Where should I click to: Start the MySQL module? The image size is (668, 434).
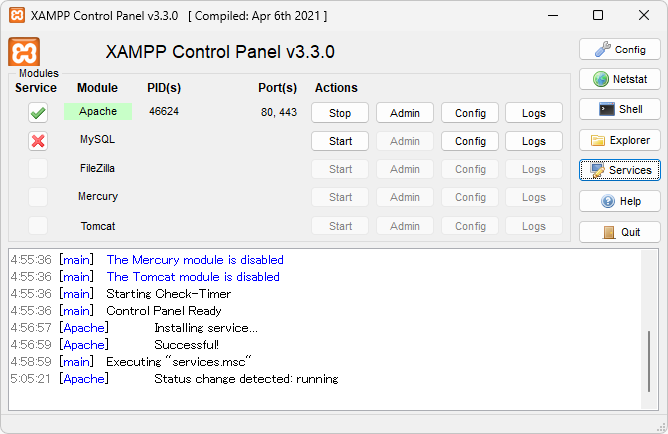(340, 141)
